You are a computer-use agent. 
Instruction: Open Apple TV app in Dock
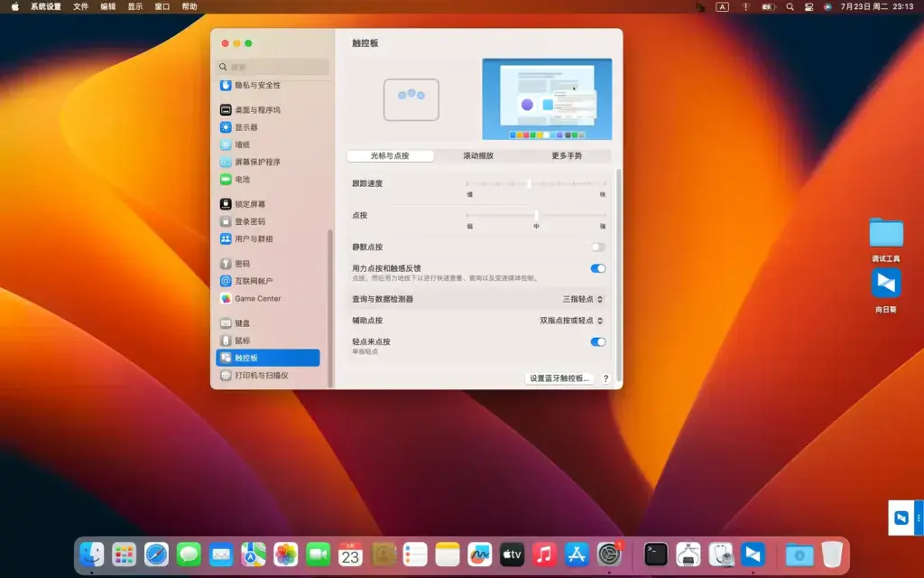[513, 555]
